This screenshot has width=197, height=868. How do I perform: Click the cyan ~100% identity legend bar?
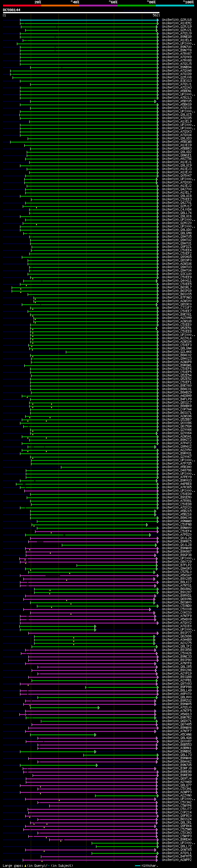[x=175, y=6]
